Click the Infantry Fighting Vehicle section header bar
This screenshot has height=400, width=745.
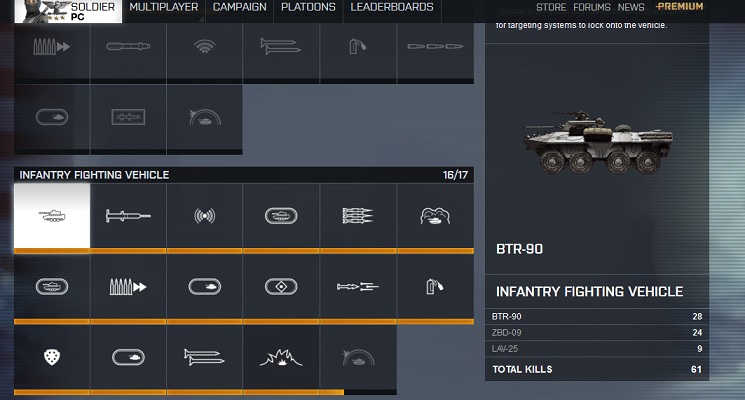[x=244, y=175]
